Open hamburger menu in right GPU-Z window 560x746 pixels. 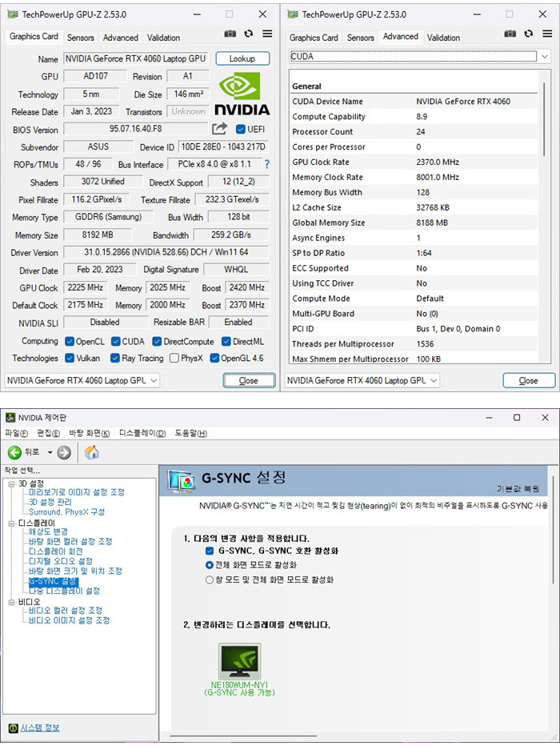coord(548,34)
